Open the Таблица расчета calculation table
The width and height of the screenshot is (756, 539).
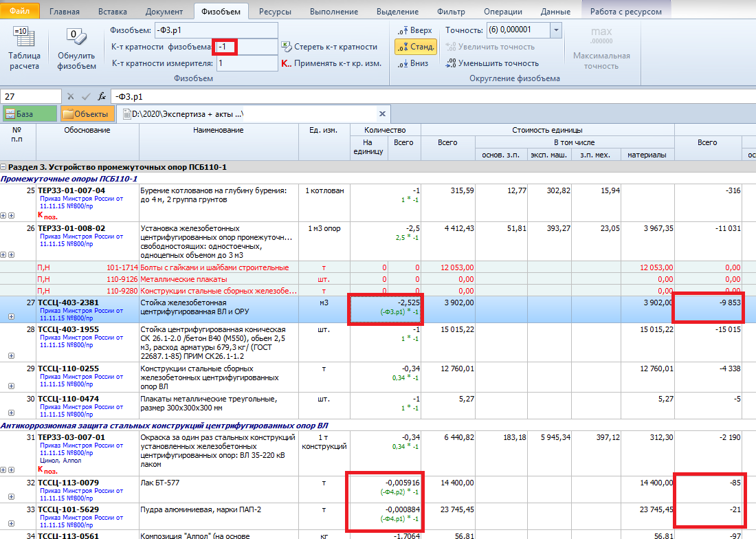25,48
